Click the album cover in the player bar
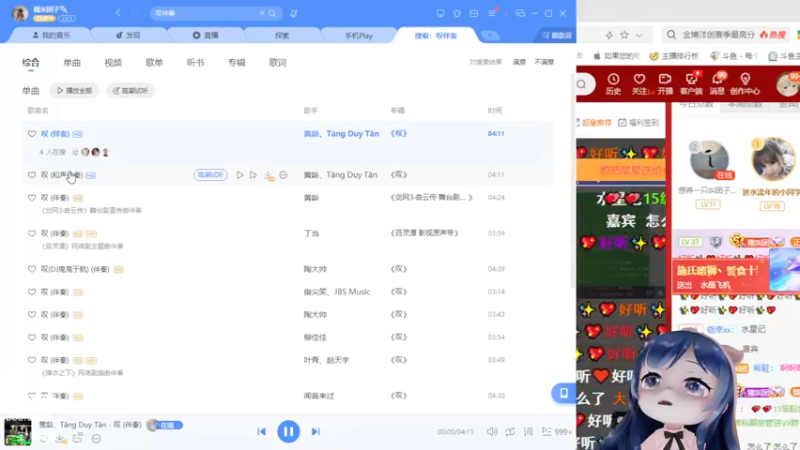The image size is (800, 450). pos(18,432)
